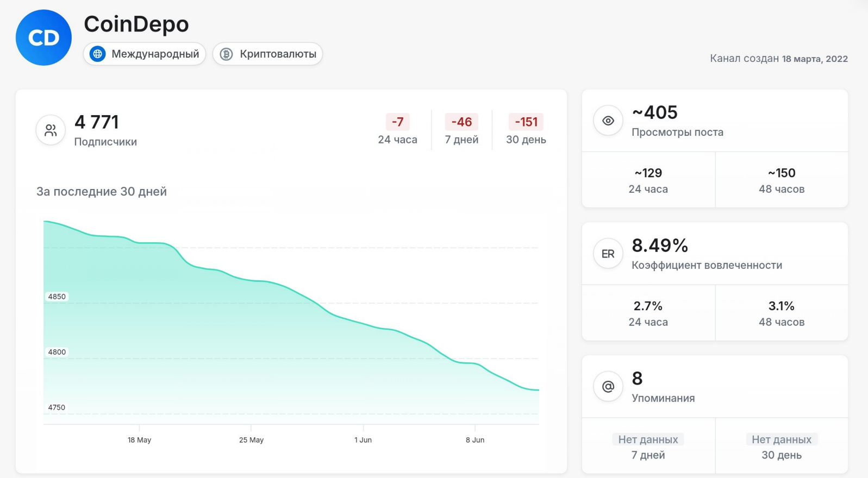Click the subscribers people icon
Image resolution: width=868 pixels, height=478 pixels.
pyautogui.click(x=51, y=130)
